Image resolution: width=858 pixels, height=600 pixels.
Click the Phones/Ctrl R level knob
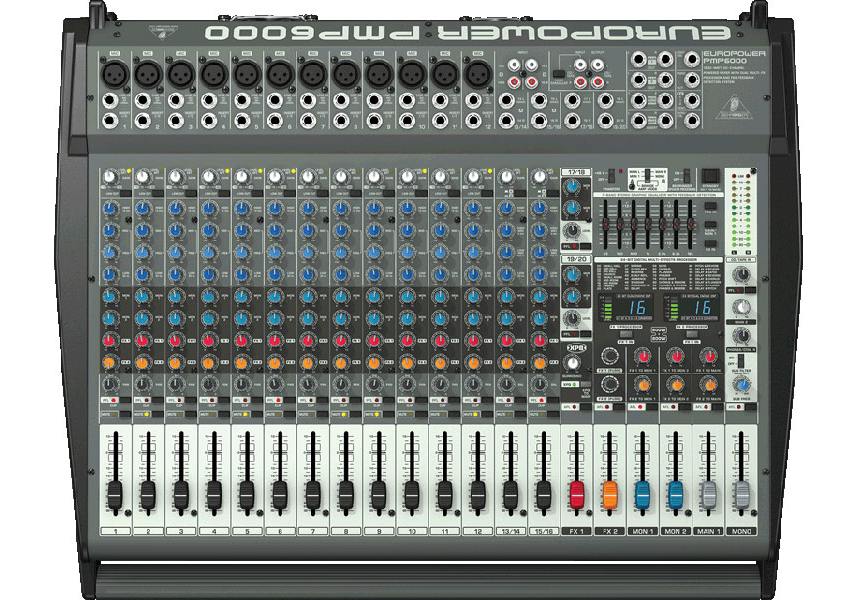(741, 335)
